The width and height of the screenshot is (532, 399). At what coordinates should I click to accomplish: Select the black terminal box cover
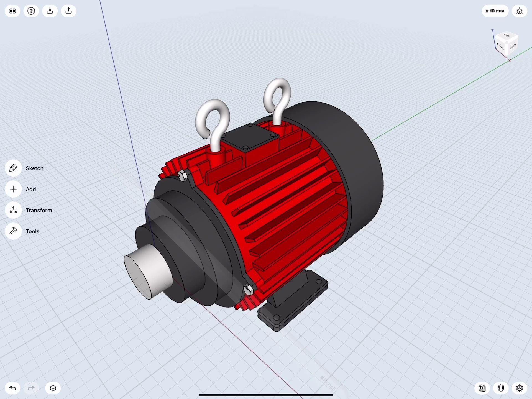tap(250, 138)
